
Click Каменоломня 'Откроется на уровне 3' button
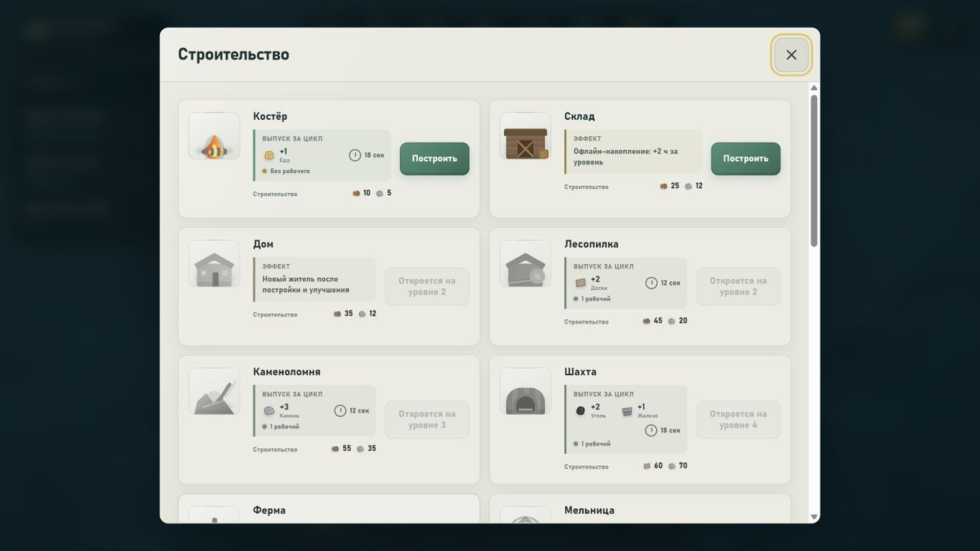(427, 420)
